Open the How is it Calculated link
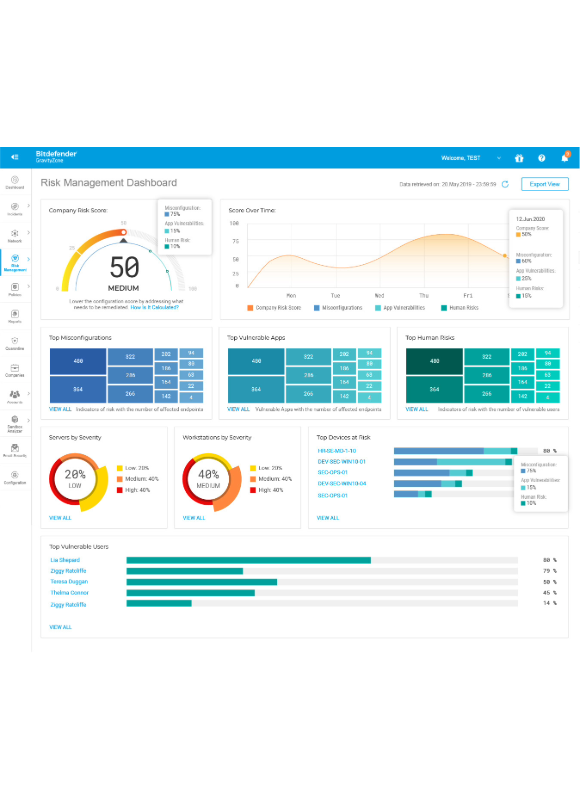The width and height of the screenshot is (580, 800). [155, 308]
